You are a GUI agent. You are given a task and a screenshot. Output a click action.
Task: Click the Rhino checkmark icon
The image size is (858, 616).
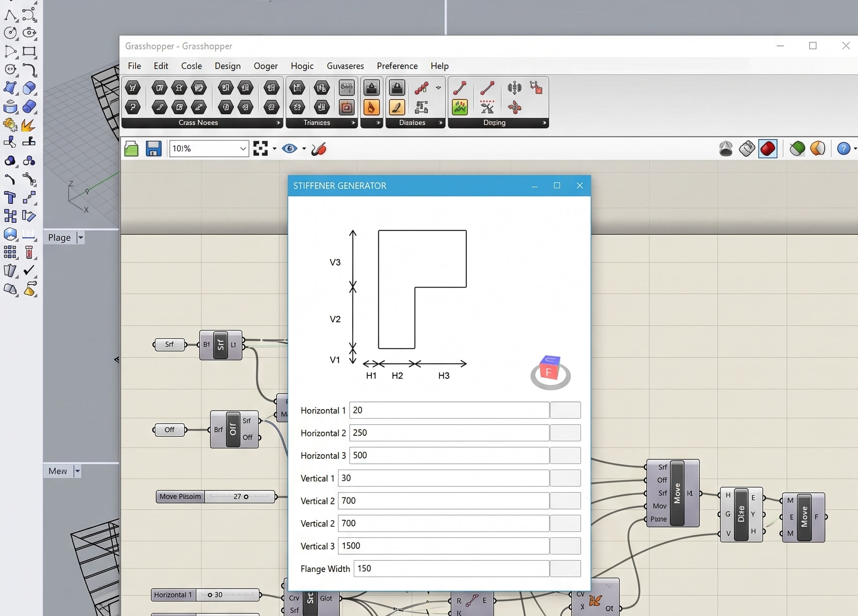[x=29, y=270]
